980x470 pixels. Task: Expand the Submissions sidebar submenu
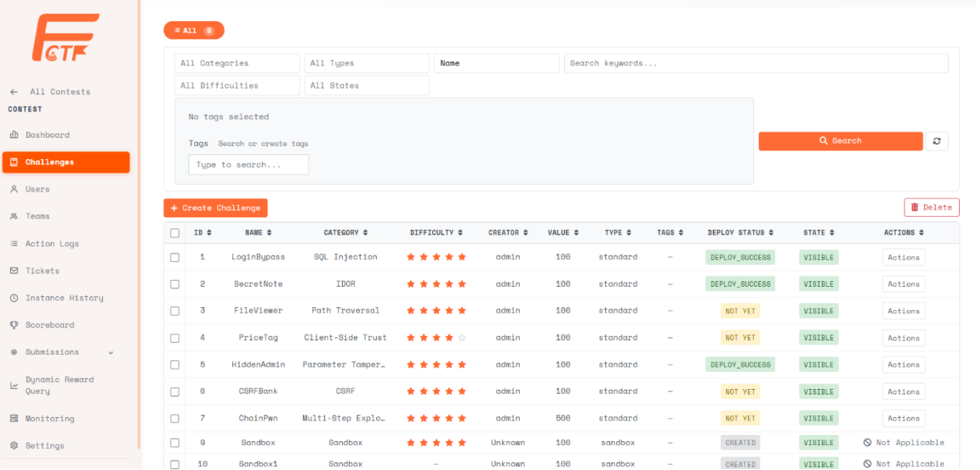pos(111,352)
